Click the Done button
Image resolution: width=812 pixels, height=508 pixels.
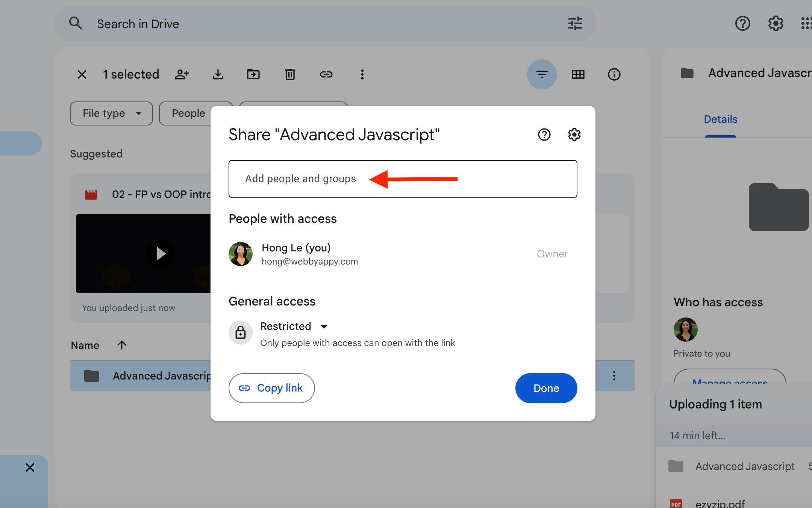546,388
